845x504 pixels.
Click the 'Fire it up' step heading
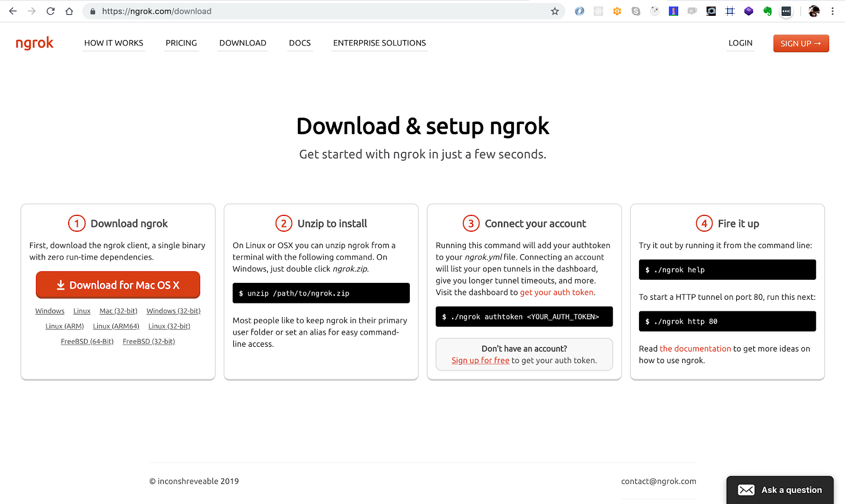[738, 224]
